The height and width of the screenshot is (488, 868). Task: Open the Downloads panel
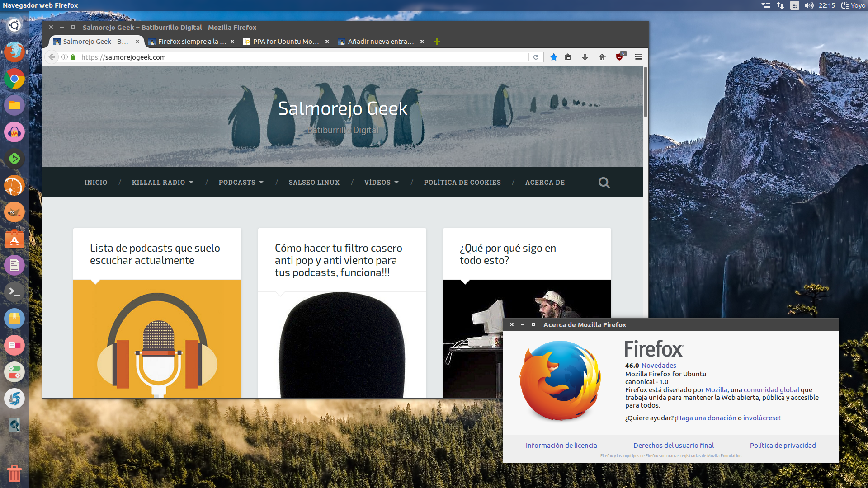tap(585, 57)
